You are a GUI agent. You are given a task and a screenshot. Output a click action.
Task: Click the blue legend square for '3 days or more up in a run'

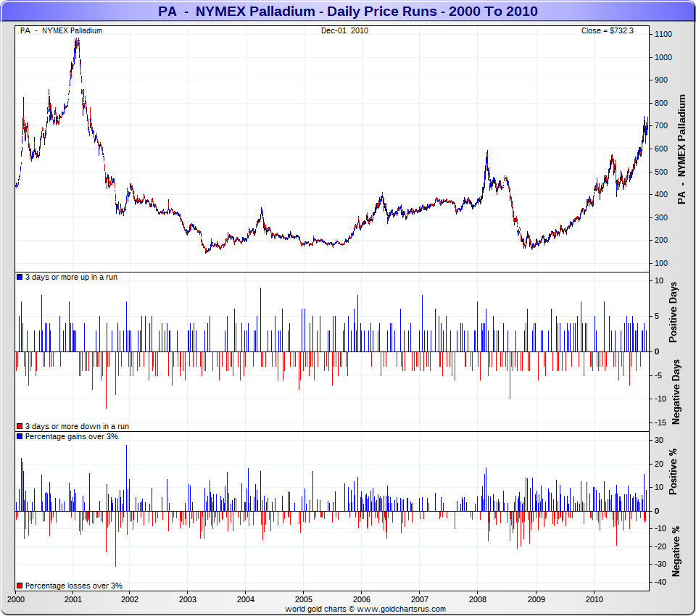coord(20,277)
